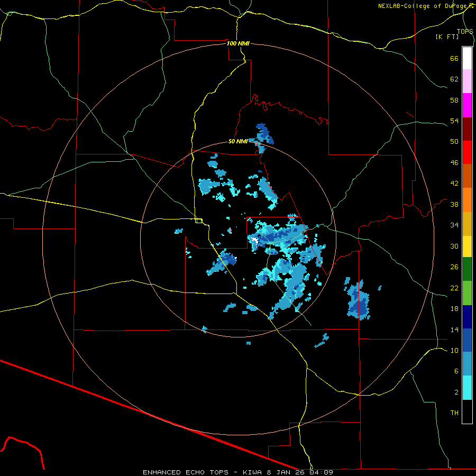Choose the dark orange legend band
This screenshot has width=476, height=476.
click(467, 176)
